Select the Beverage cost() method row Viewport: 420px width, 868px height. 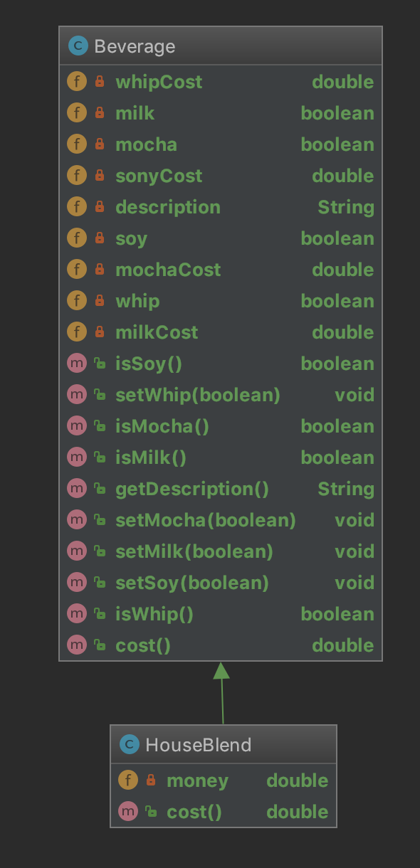[221, 645]
